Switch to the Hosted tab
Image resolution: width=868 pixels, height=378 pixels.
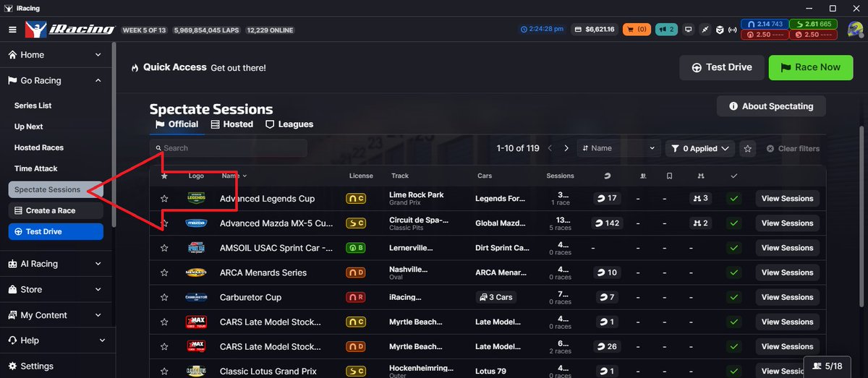(x=232, y=124)
